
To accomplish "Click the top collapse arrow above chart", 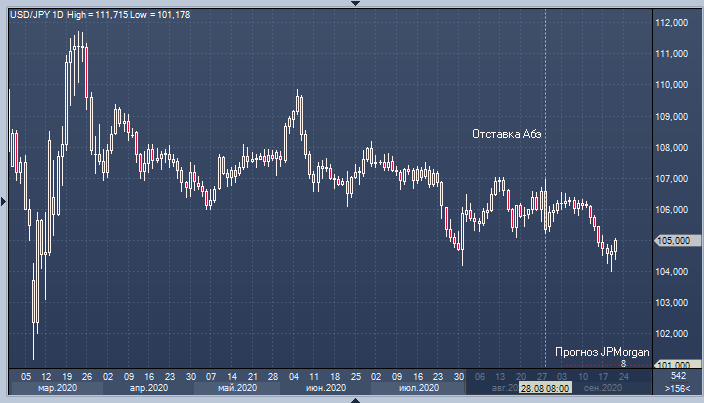I will tap(352, 3).
